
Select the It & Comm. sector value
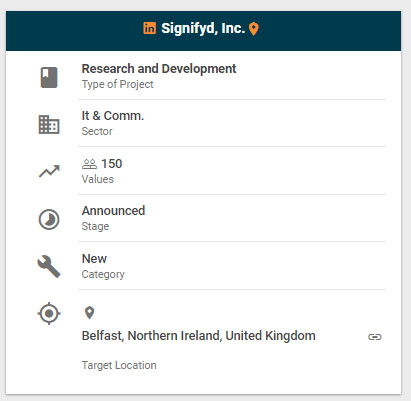click(113, 116)
